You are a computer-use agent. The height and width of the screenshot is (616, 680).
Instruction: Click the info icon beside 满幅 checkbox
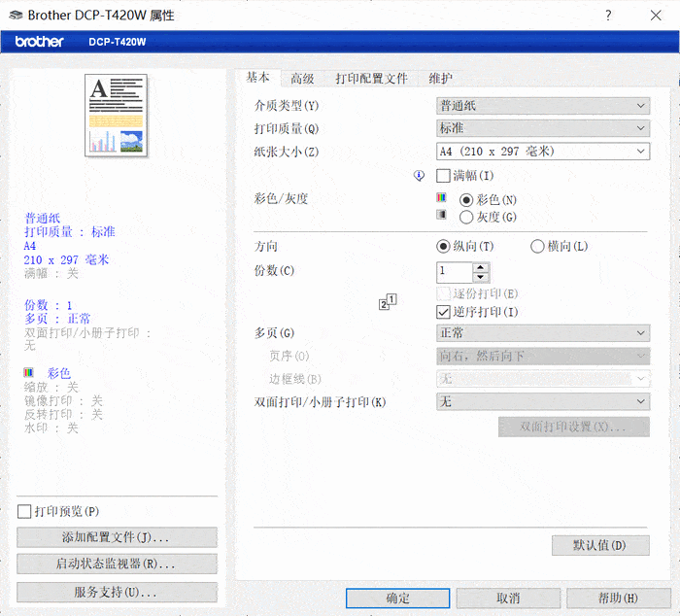tap(419, 176)
